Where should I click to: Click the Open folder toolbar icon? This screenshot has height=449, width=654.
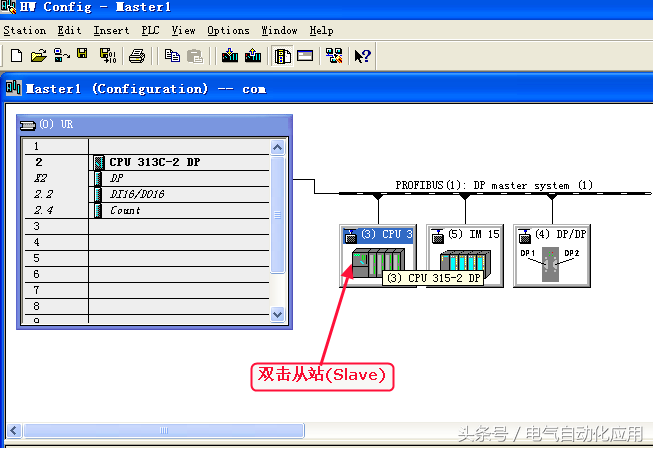(x=38, y=56)
